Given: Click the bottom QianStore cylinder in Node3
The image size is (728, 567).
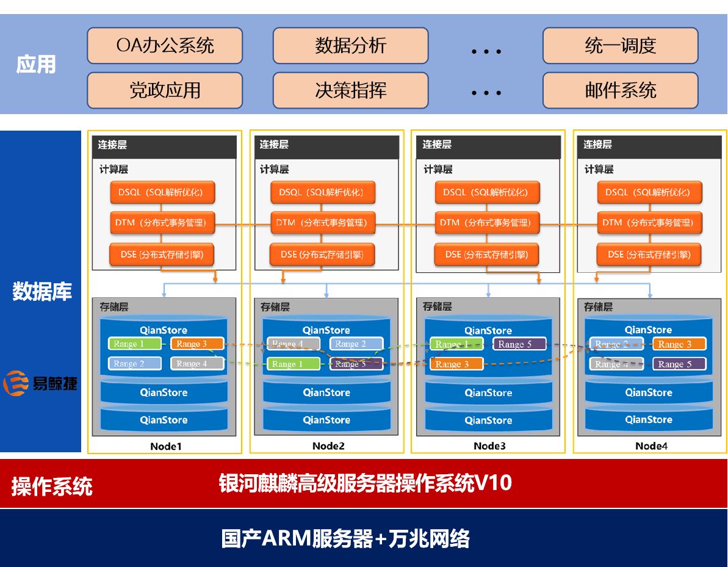Looking at the screenshot, I should pyautogui.click(x=488, y=419).
